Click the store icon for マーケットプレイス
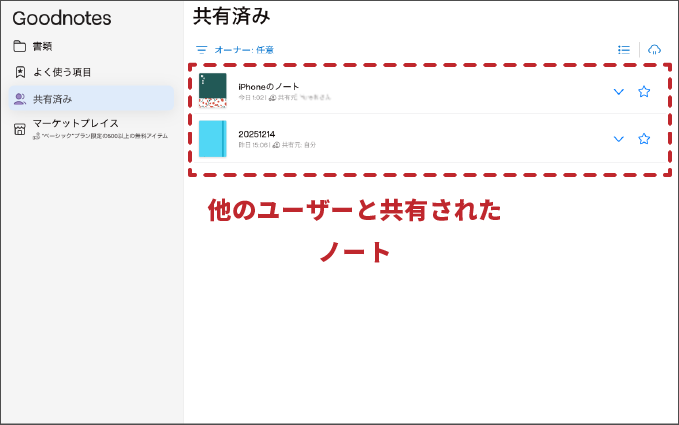679x425 pixels. (19, 129)
